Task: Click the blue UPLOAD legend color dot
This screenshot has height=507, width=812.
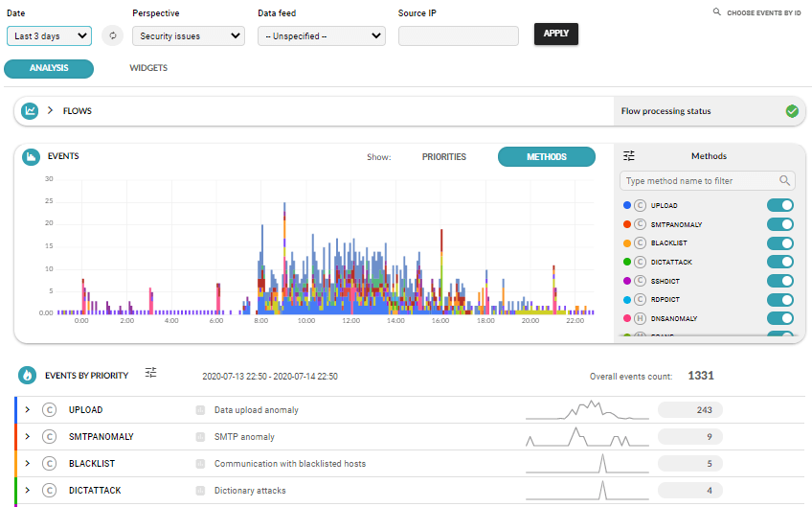Action: (x=627, y=205)
